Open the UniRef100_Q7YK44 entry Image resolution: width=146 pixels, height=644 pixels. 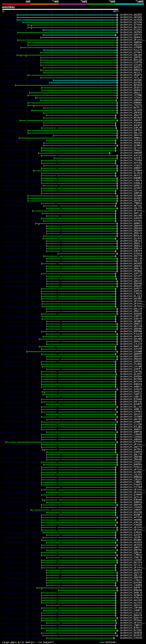pos(131,25)
